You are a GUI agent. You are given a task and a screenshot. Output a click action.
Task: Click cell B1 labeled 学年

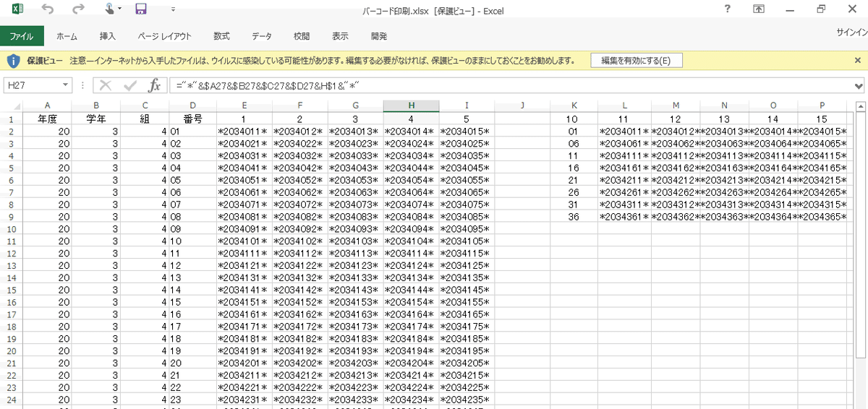click(x=96, y=119)
